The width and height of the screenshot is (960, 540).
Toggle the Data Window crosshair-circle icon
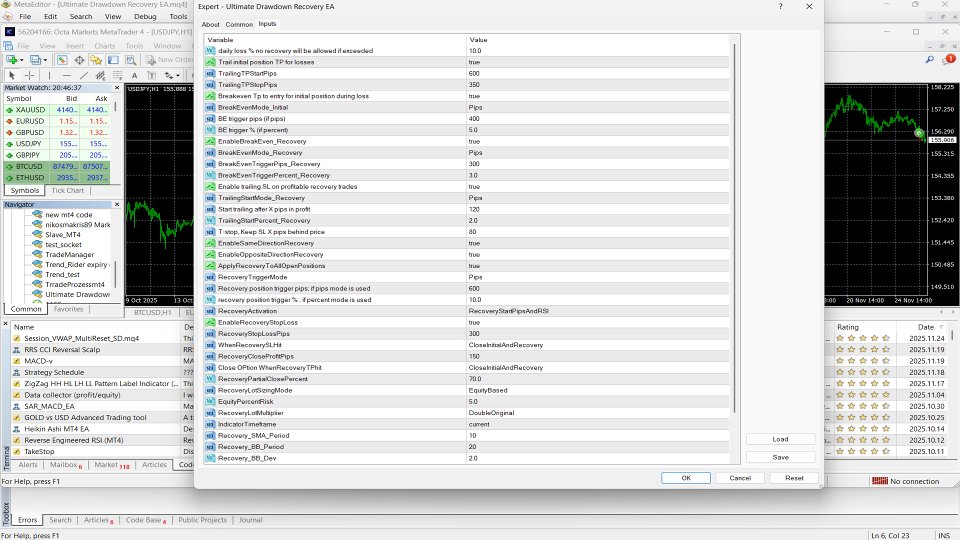tap(79, 60)
